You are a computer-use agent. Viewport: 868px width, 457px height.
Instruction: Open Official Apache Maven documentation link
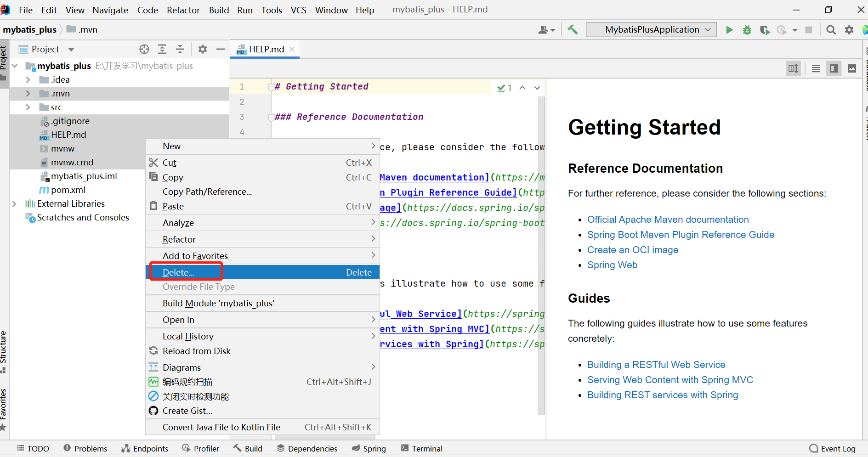(668, 220)
